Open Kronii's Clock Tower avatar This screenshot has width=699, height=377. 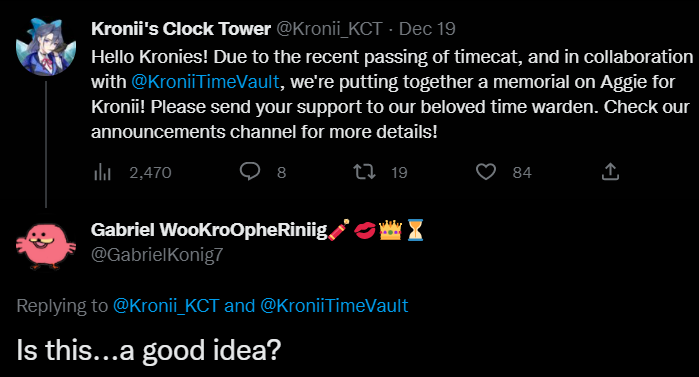(45, 47)
